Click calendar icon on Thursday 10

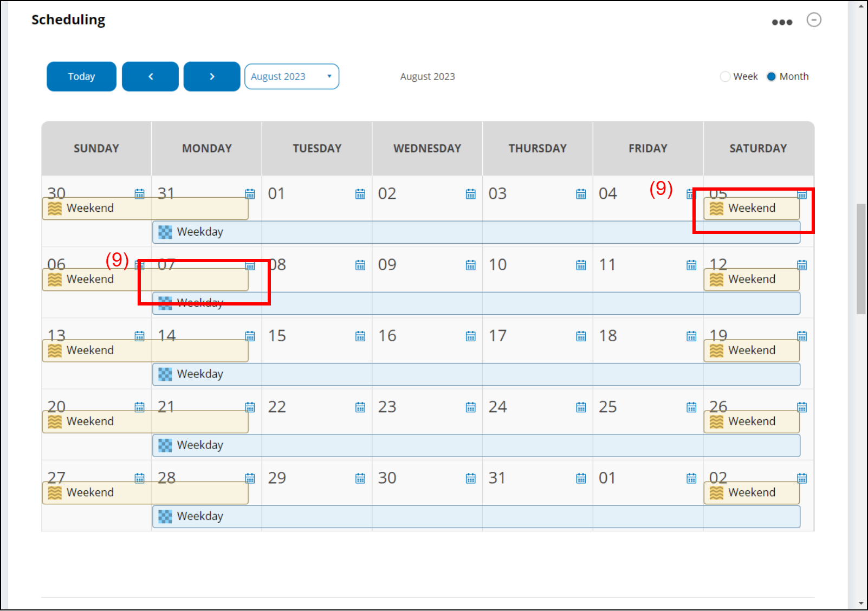[581, 265]
